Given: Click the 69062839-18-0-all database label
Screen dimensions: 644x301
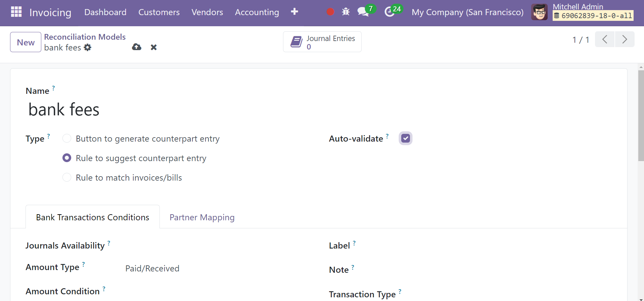Looking at the screenshot, I should click(593, 16).
